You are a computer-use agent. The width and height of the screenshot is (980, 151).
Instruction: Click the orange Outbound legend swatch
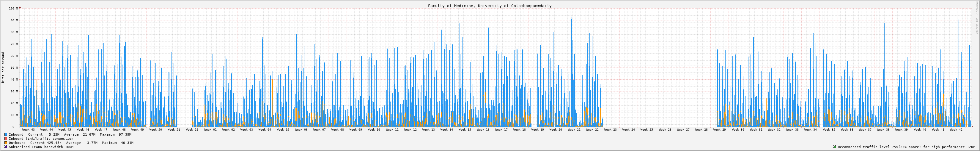pos(6,143)
